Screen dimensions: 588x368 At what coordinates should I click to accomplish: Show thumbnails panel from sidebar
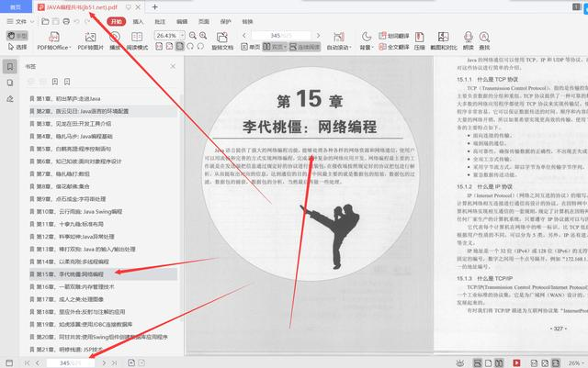10,83
